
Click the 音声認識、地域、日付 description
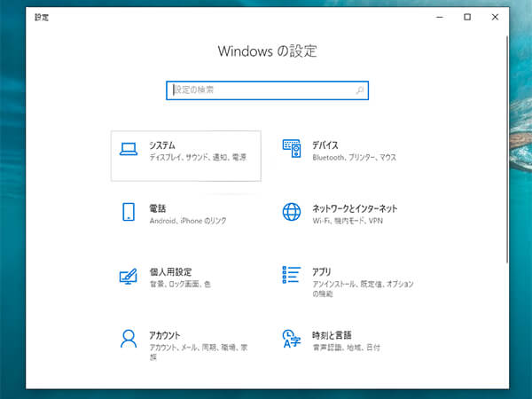click(346, 348)
